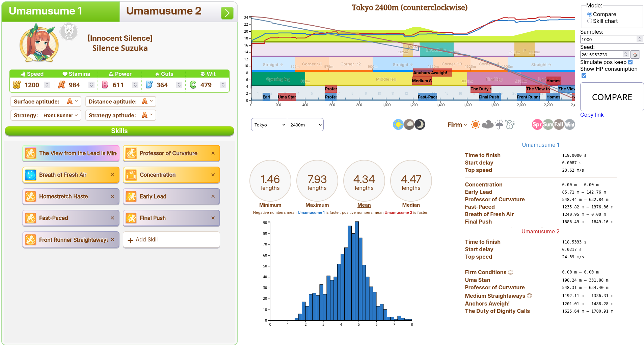Remove Front Runner Straightaways skill
644x347 pixels.
point(112,239)
